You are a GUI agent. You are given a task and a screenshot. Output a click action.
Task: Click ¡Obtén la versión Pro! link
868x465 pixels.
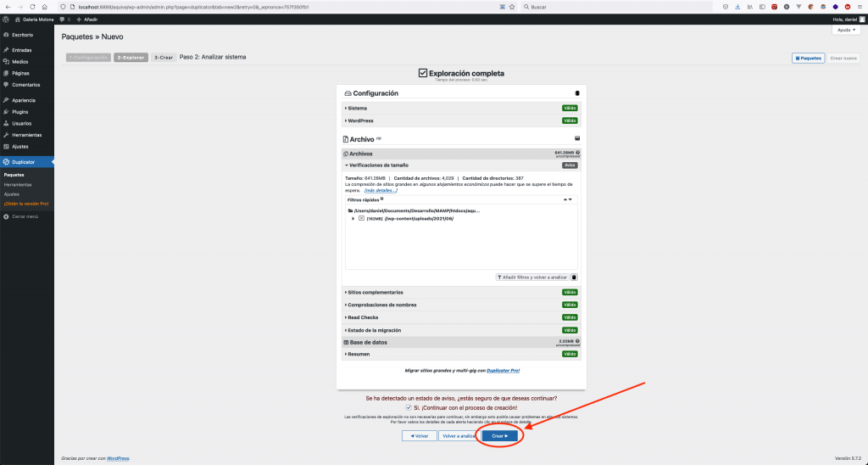pos(26,204)
